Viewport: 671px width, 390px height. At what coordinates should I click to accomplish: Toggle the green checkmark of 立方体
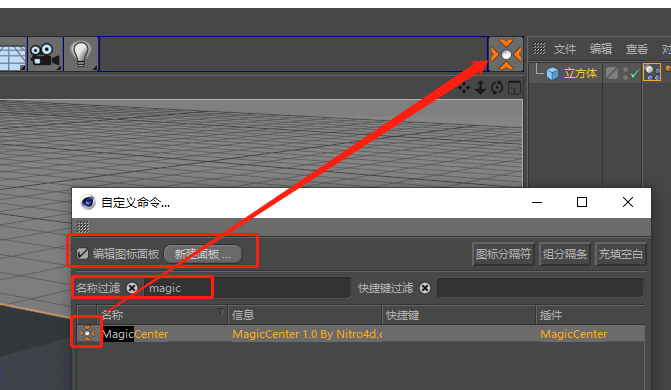635,74
